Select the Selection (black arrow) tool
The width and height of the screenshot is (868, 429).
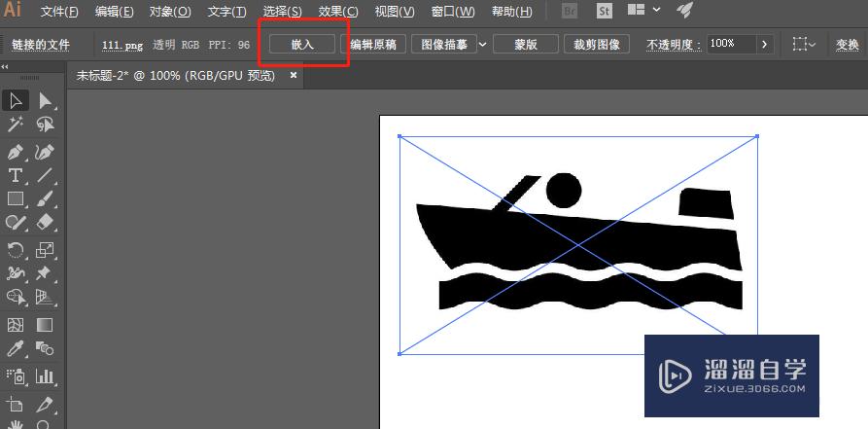pos(16,100)
